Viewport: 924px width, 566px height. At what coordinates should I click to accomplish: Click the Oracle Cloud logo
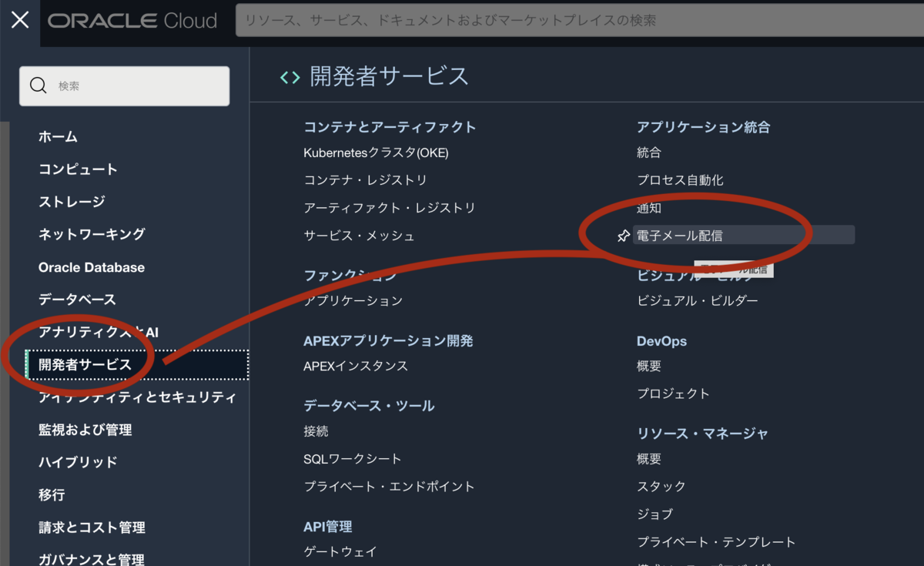132,21
